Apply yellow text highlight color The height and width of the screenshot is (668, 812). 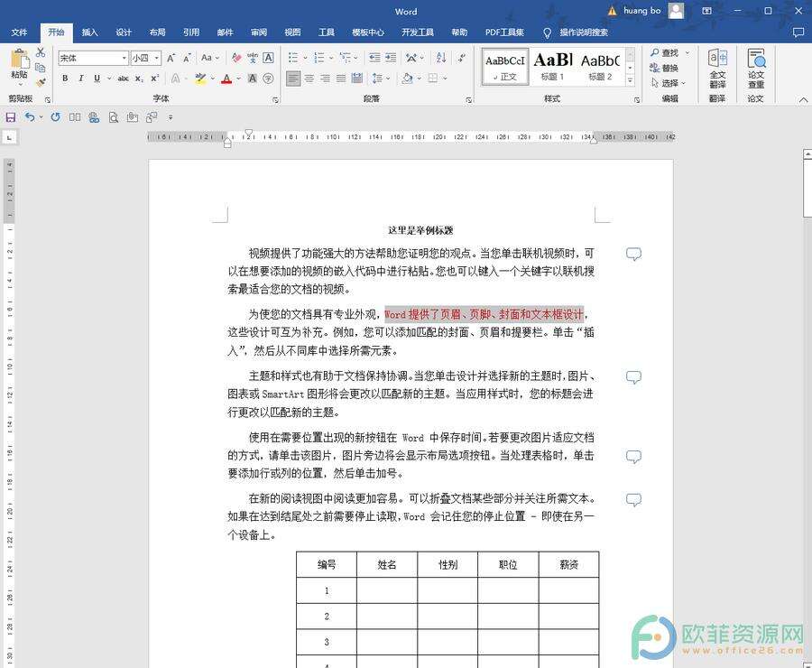(200, 79)
